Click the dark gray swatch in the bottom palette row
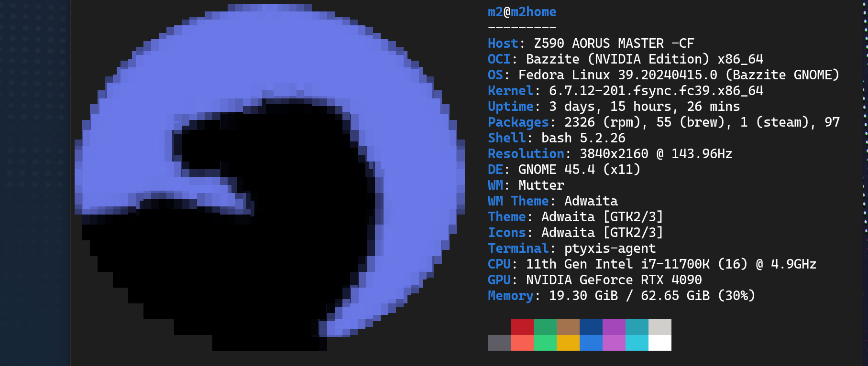Viewport: 868px width, 366px height. click(x=499, y=343)
